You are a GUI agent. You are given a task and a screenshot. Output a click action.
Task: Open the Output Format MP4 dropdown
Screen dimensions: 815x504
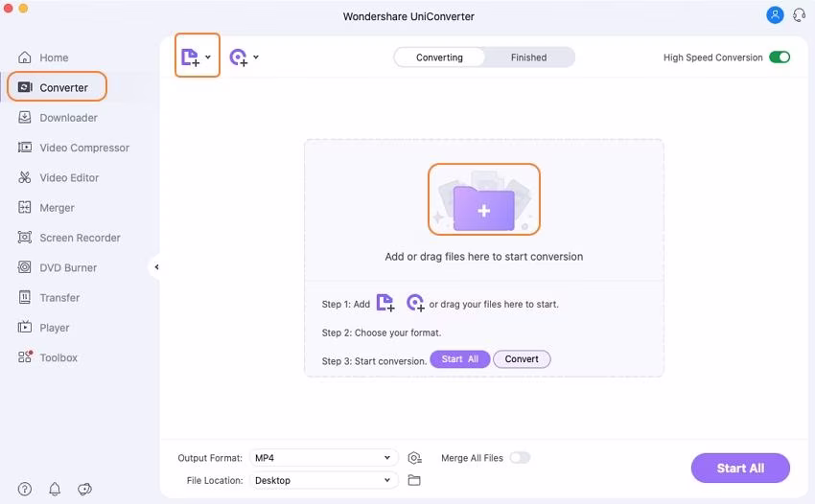click(x=323, y=458)
